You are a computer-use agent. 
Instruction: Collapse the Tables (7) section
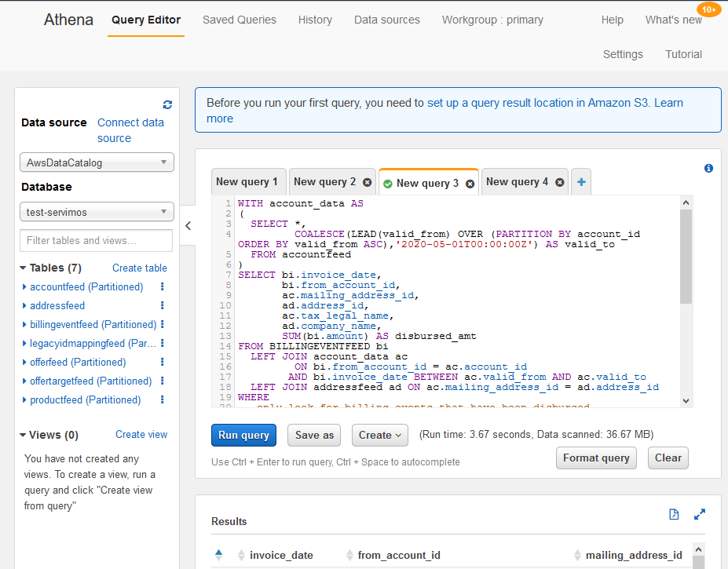(x=24, y=268)
